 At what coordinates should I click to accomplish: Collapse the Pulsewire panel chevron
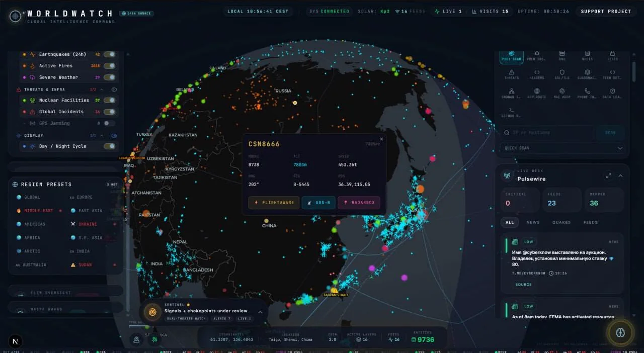pos(620,175)
